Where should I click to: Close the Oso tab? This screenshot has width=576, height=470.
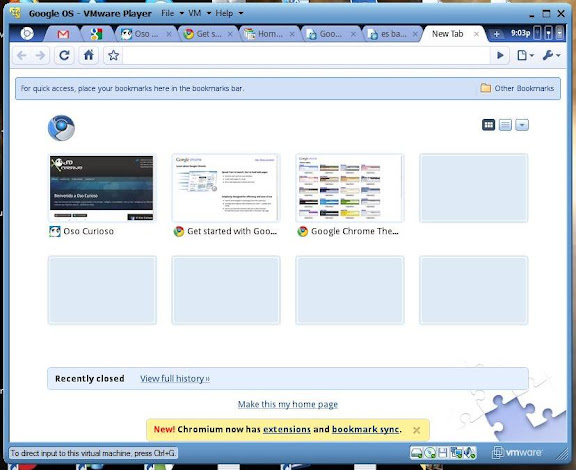click(x=169, y=34)
